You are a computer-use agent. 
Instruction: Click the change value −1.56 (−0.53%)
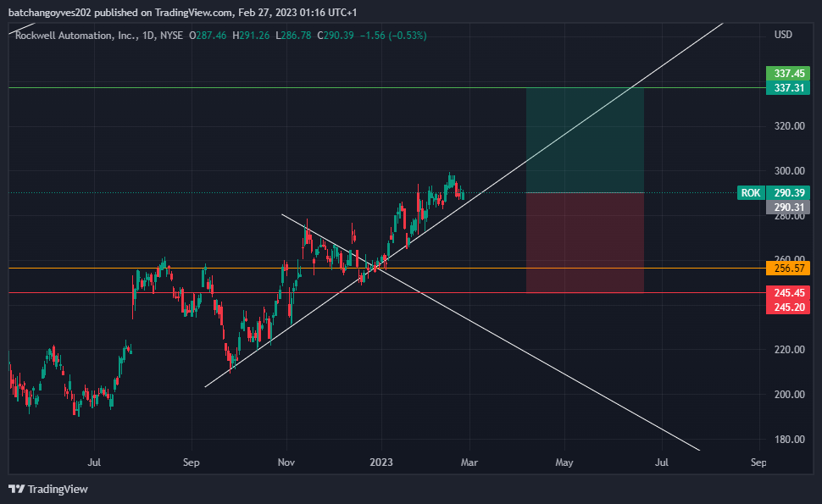393,36
